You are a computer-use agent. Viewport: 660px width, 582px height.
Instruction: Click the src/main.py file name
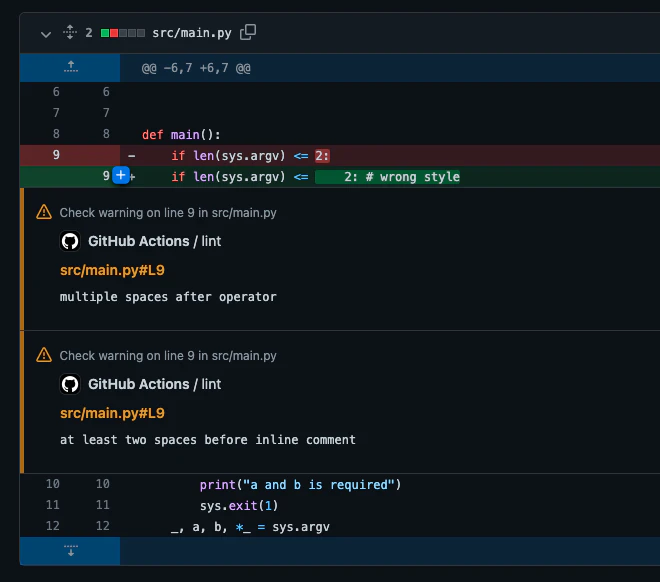click(x=192, y=33)
